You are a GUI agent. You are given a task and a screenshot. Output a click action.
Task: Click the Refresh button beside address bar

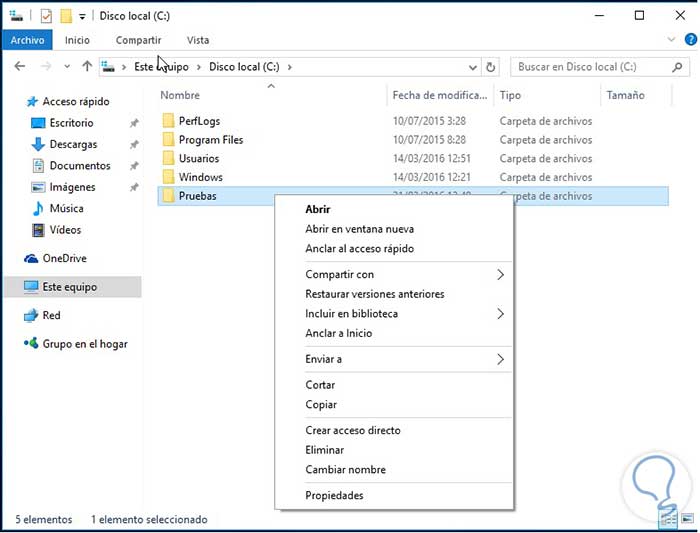tap(490, 67)
